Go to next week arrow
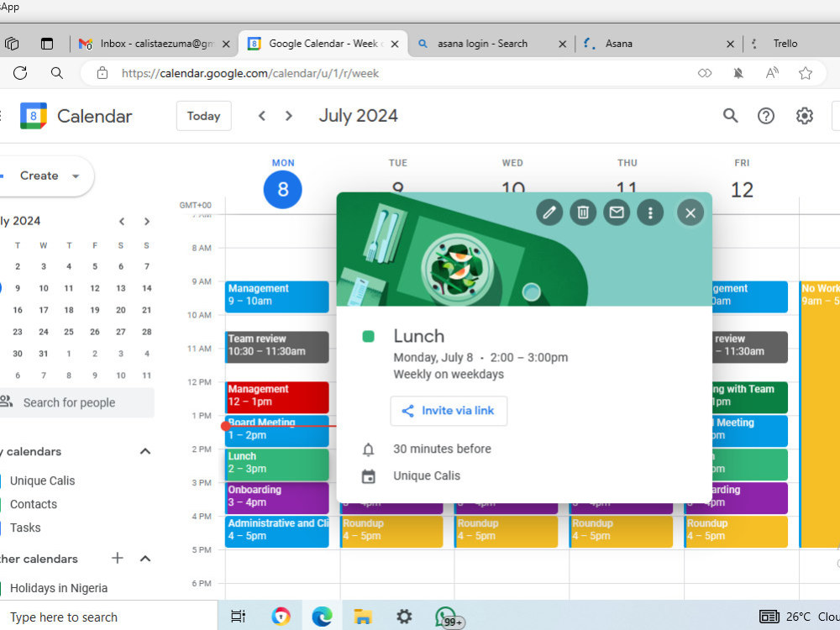This screenshot has width=840, height=630. click(x=289, y=116)
